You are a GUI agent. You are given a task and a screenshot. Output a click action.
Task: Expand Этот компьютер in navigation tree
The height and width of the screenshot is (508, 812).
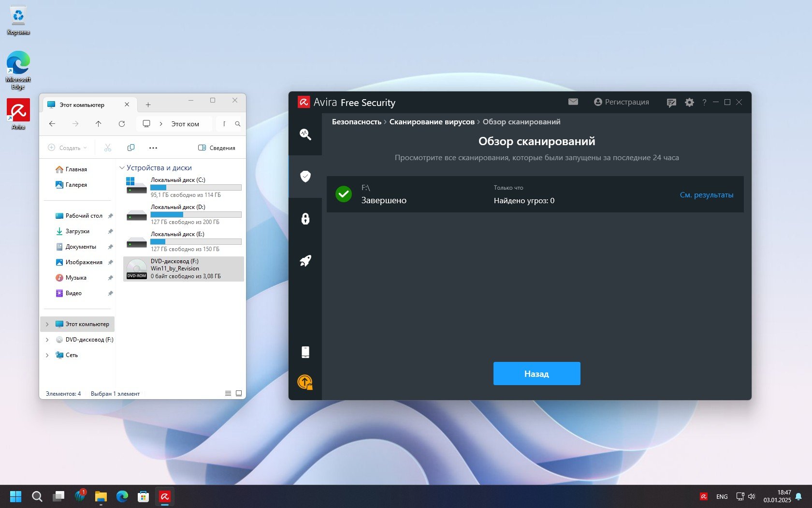tap(47, 324)
